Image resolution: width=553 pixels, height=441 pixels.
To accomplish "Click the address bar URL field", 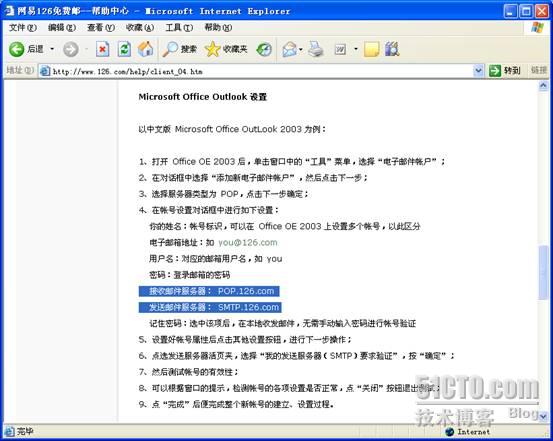I will coord(256,71).
